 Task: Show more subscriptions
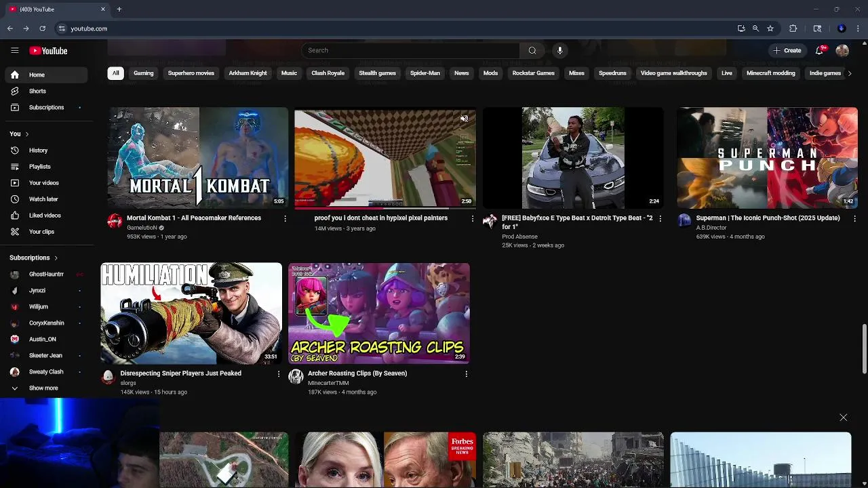(44, 388)
